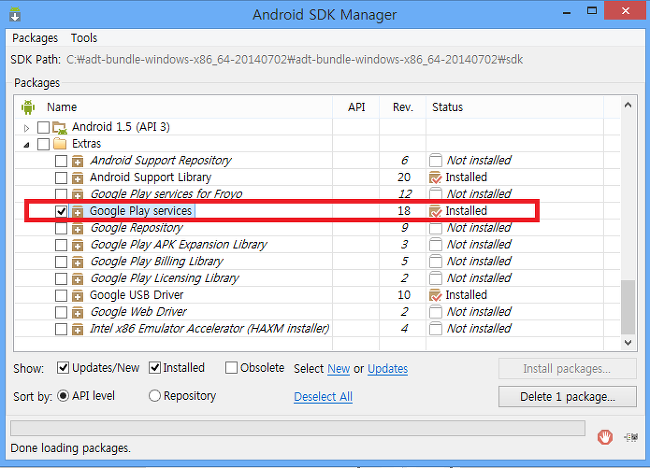Toggle the Installed show filter checkbox

tap(155, 368)
